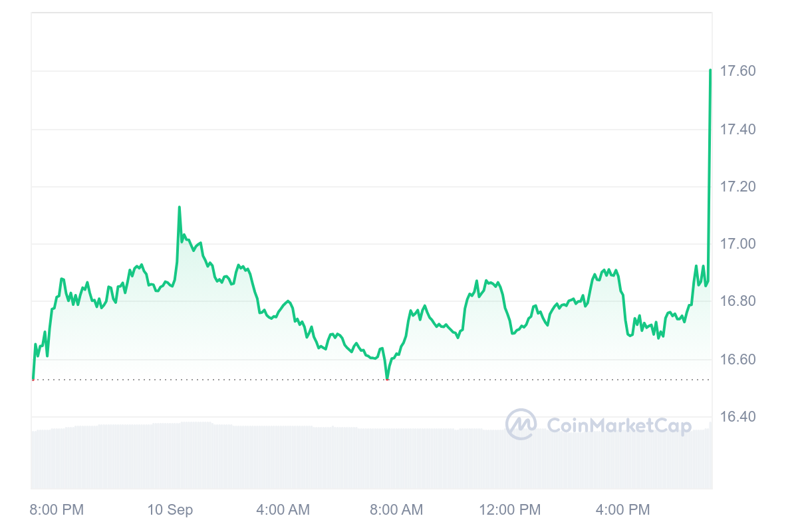Click the 17.60 price axis label

click(x=738, y=71)
